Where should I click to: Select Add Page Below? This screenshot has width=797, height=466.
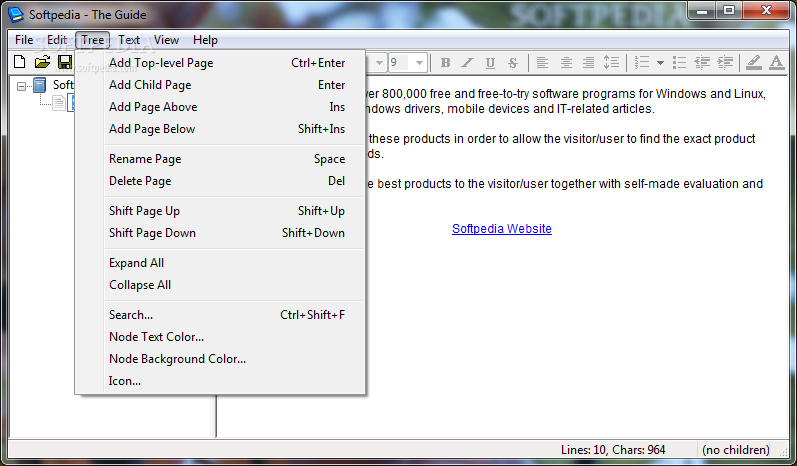[220, 129]
